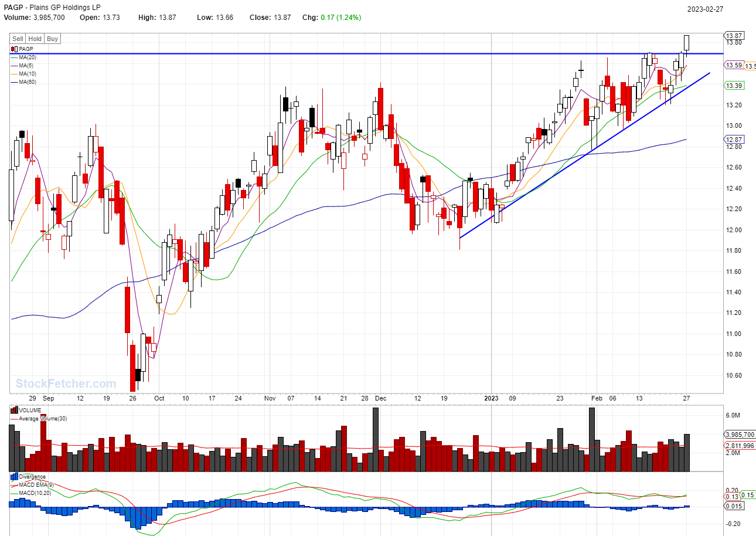The height and width of the screenshot is (536, 756).
Task: Click the MACD EMA(9) legend label
Action: (36, 486)
